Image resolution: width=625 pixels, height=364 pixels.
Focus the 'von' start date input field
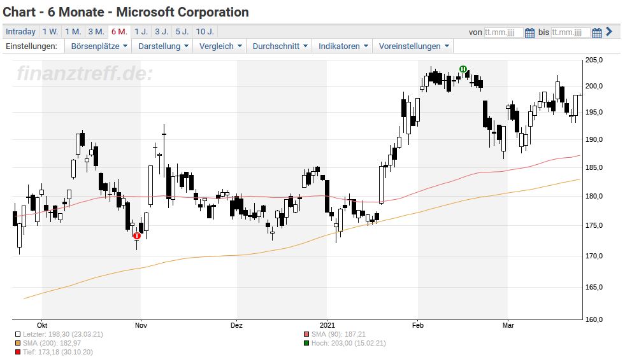coord(503,32)
